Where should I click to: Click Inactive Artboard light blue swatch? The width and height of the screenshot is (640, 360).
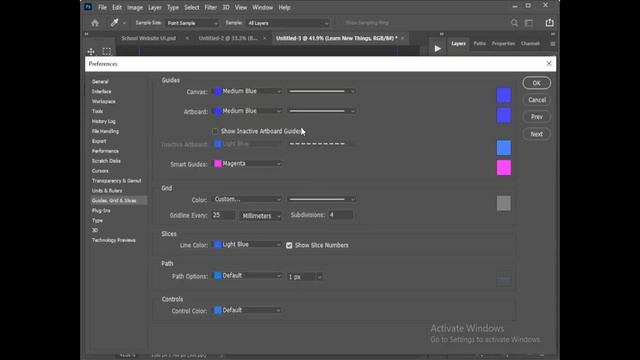[504, 148]
